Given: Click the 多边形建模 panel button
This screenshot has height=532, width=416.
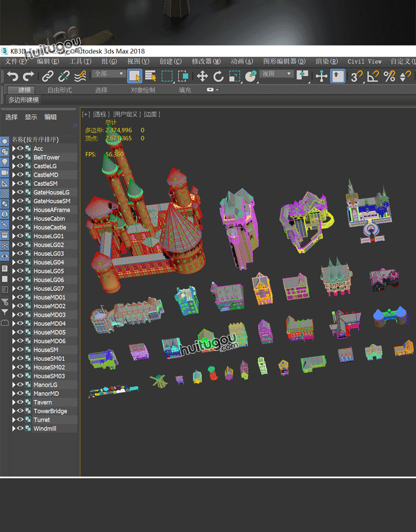Looking at the screenshot, I should (x=23, y=100).
